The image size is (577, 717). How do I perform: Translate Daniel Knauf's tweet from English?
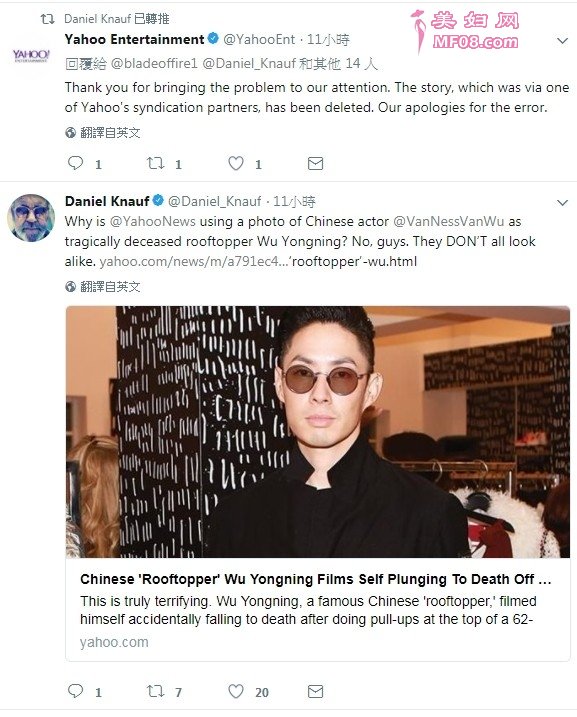pos(103,287)
